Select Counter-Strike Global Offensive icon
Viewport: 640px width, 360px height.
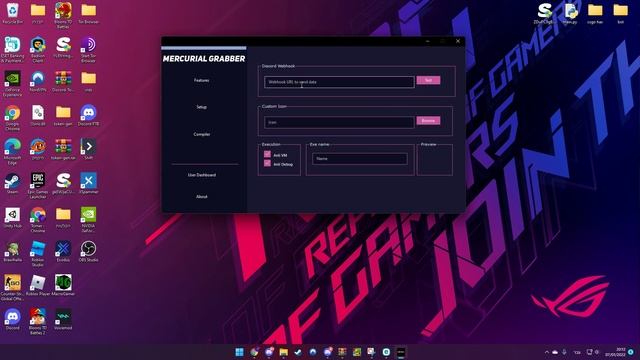[13, 288]
